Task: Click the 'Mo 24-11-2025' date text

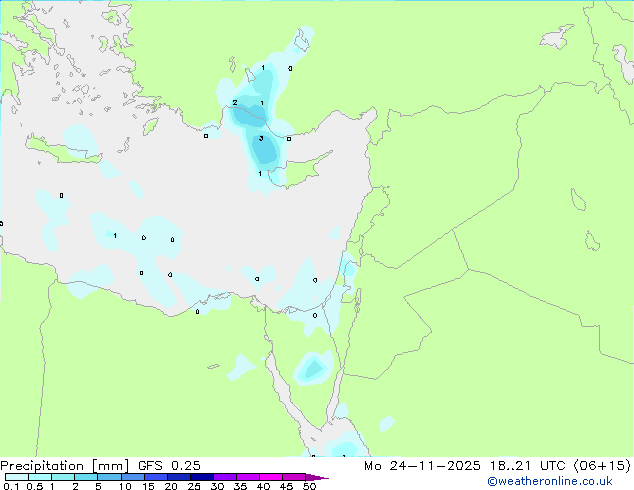Action: tap(422, 466)
